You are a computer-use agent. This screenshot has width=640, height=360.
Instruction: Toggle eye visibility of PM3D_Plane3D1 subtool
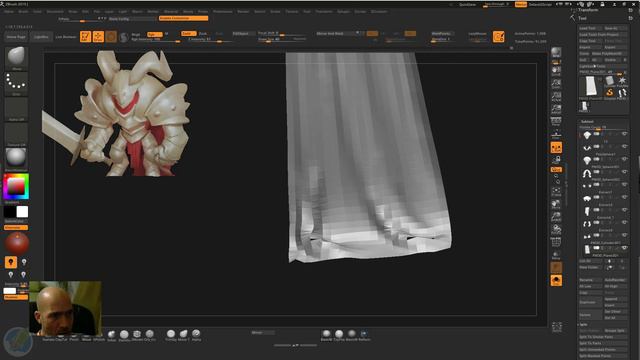point(624,248)
